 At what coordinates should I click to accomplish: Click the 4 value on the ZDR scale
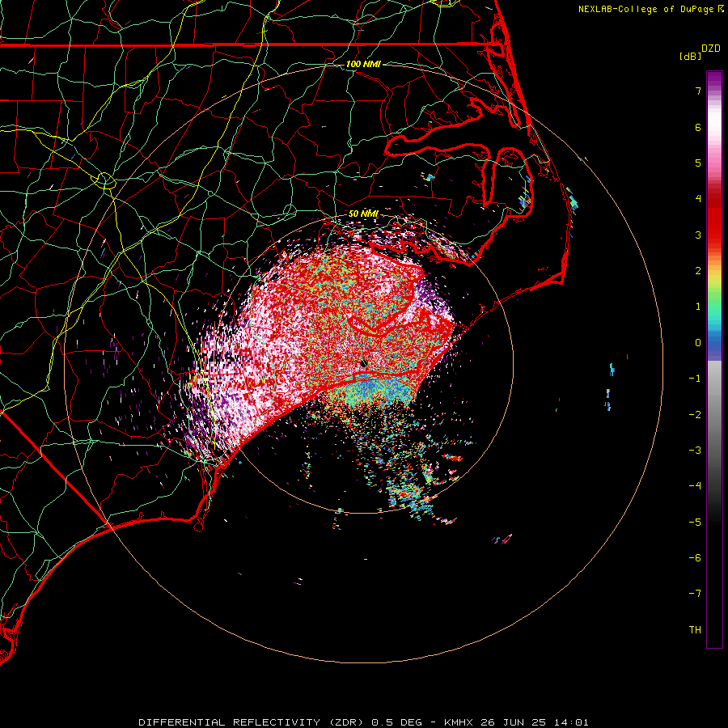(698, 199)
